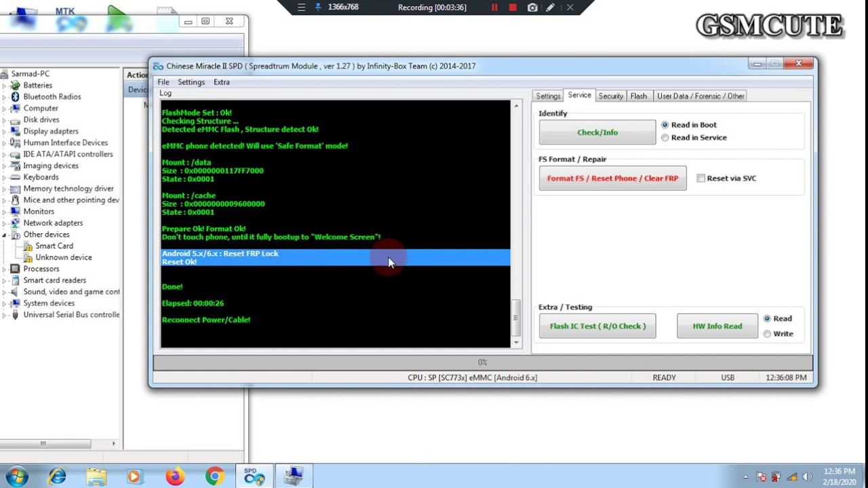This screenshot has width=868, height=488.
Task: Open the Extra menu
Action: [x=222, y=82]
